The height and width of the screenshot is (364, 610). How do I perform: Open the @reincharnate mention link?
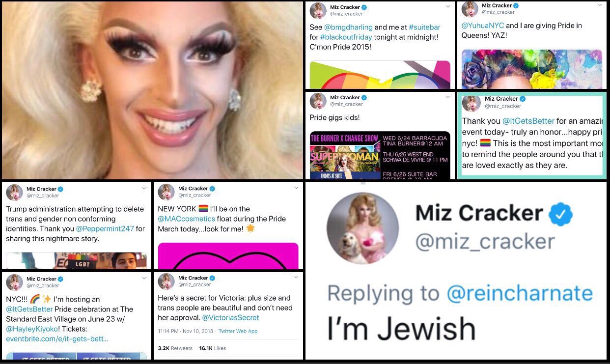coord(520,293)
